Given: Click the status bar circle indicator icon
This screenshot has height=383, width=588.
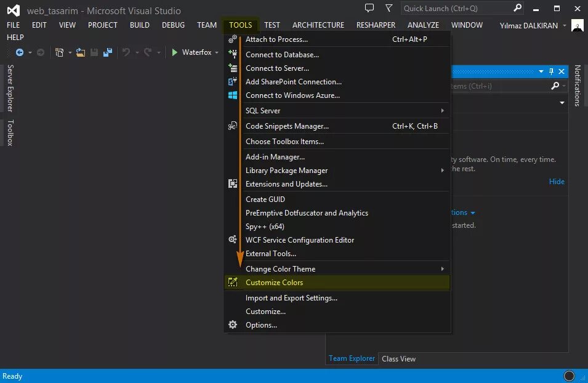Looking at the screenshot, I should [x=569, y=376].
